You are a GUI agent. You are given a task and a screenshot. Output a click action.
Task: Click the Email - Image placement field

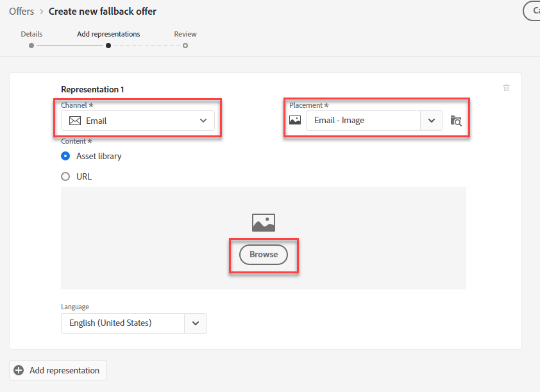tap(363, 121)
